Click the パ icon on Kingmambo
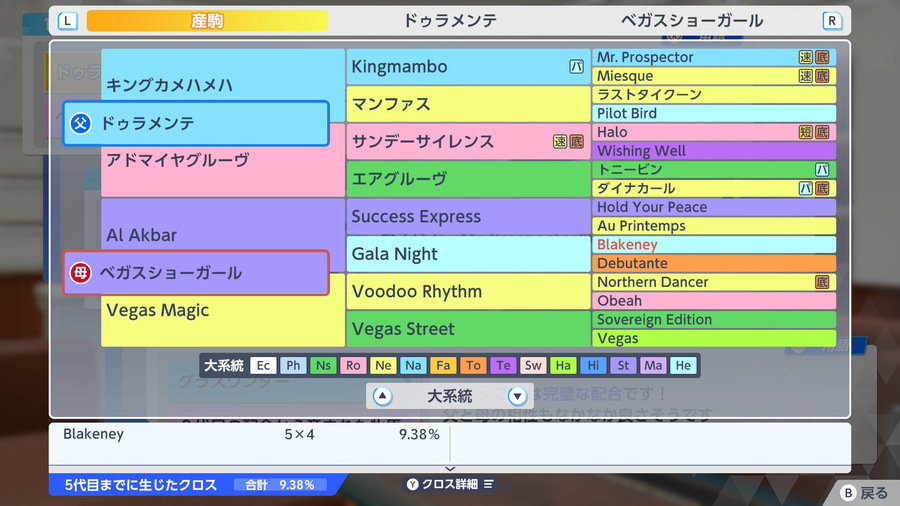 click(576, 67)
